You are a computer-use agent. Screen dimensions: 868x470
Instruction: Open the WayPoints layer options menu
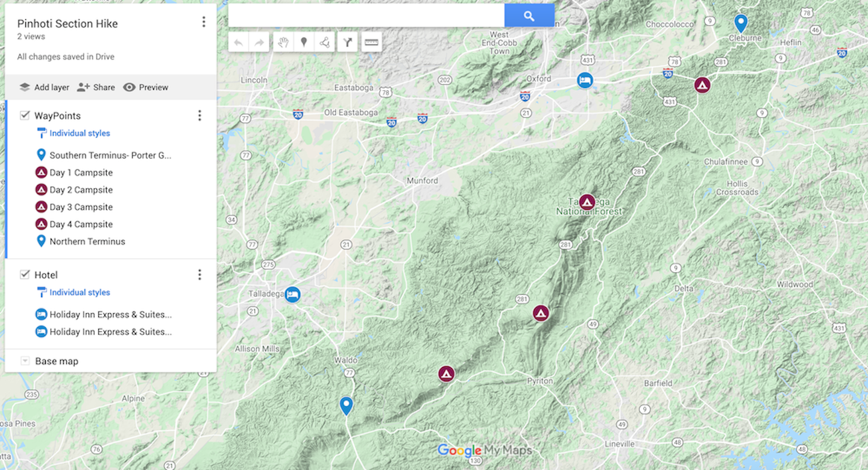[200, 115]
